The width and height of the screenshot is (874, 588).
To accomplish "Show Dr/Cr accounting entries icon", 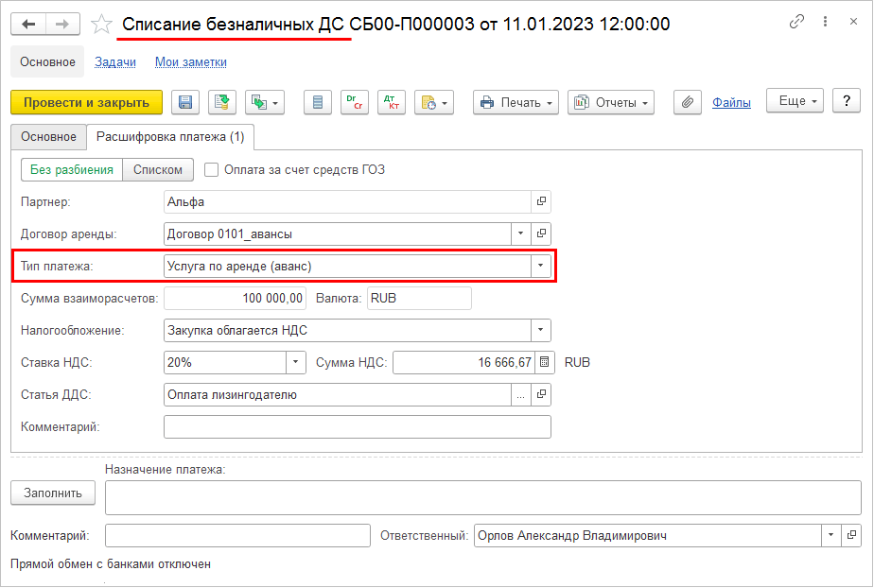I will [355, 102].
